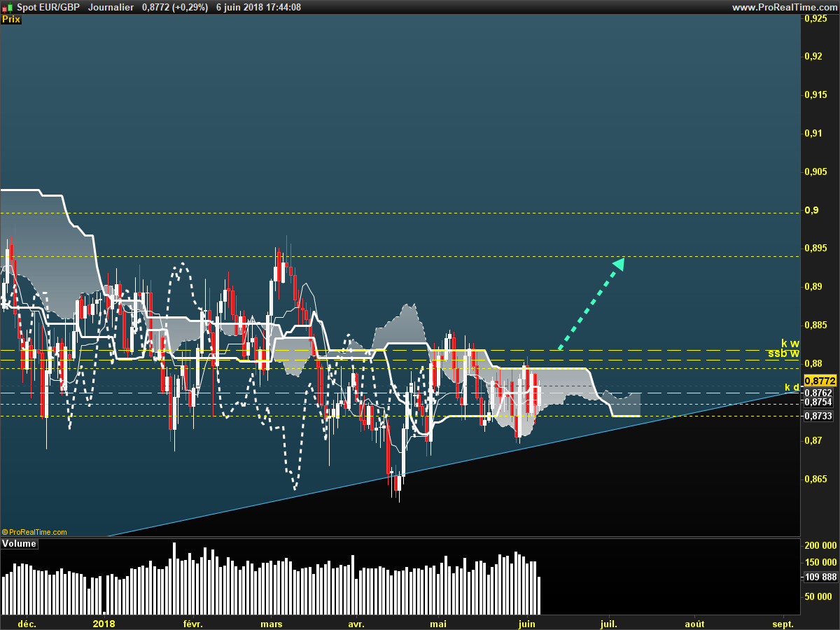Click the 0,895 price axis label

tap(816, 248)
